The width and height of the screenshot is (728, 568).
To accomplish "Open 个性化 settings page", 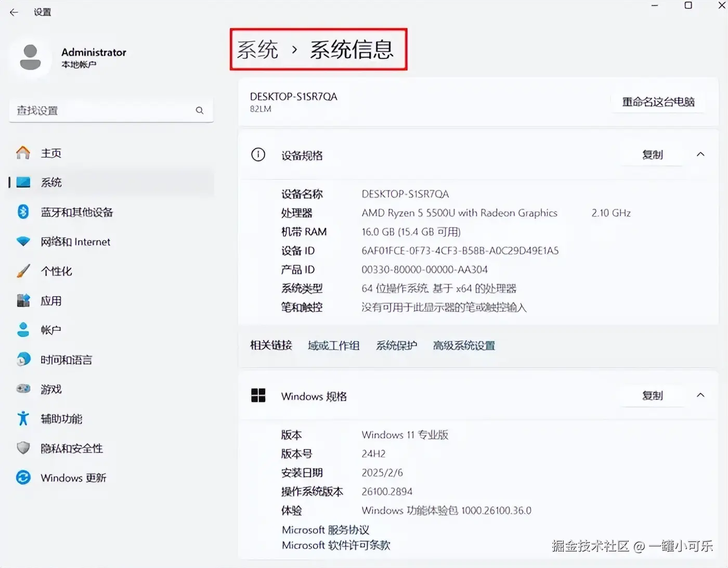I will pyautogui.click(x=110, y=271).
